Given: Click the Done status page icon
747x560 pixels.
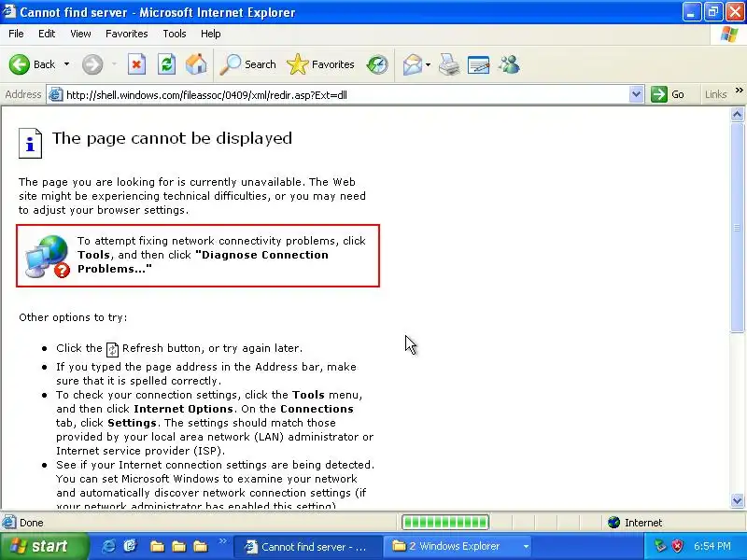Looking at the screenshot, I should pos(8,523).
